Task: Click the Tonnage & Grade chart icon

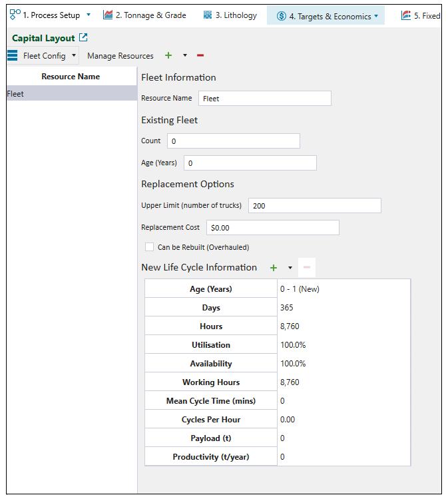Action: (108, 15)
